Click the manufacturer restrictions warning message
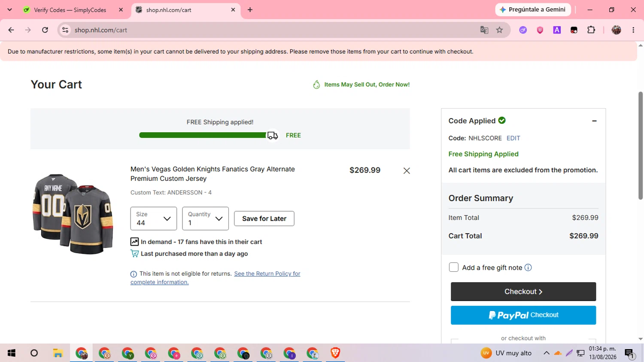The image size is (644, 362). (240, 52)
